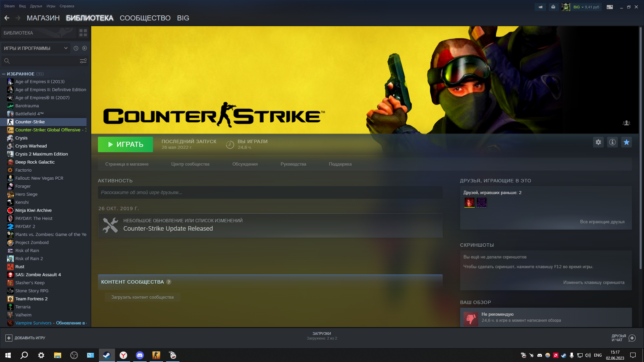Open the Игры menu in menu bar
Viewport: 644px width, 362px height.
pyautogui.click(x=51, y=6)
